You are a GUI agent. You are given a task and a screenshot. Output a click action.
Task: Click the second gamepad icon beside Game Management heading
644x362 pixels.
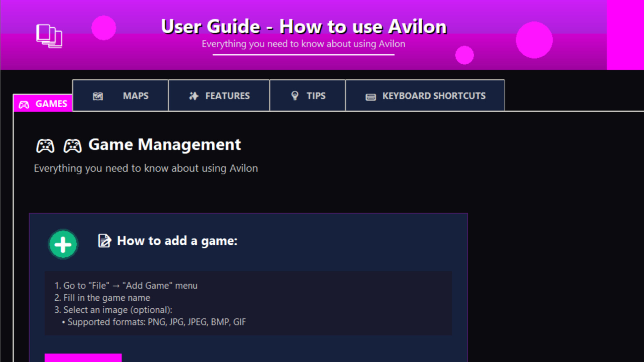[73, 145]
